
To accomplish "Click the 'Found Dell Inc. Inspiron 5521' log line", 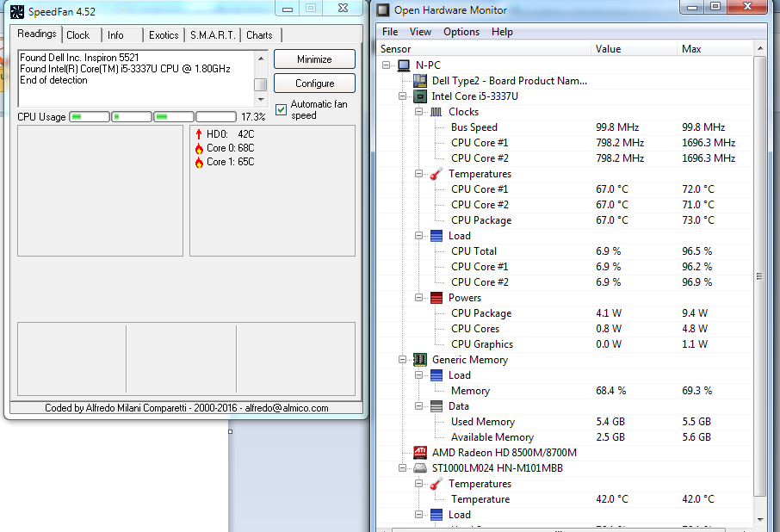I will click(79, 58).
